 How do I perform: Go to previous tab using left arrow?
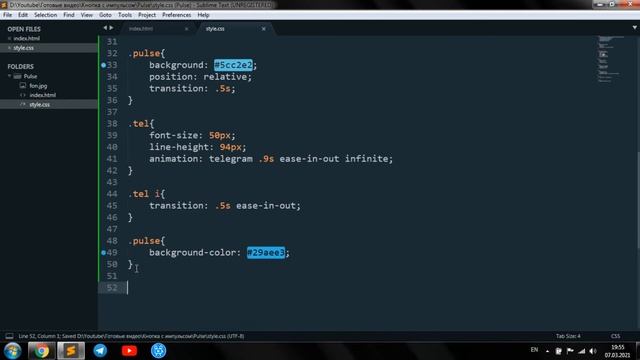[105, 28]
